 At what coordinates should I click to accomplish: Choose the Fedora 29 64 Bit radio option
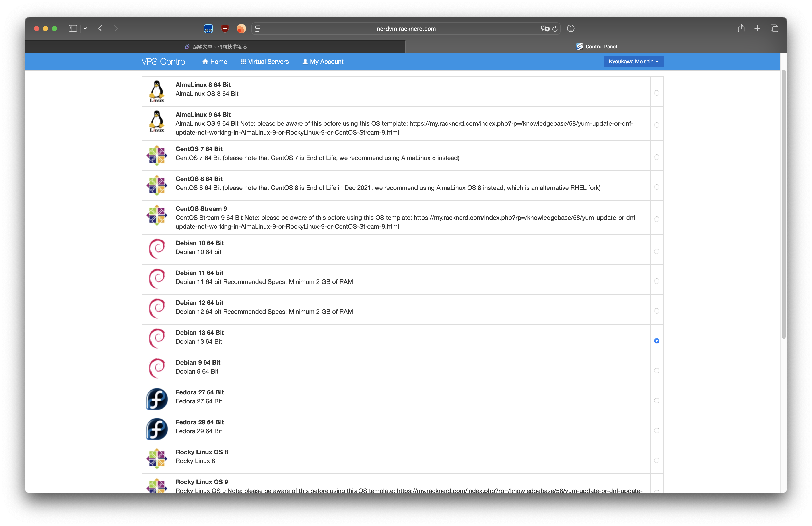tap(657, 430)
